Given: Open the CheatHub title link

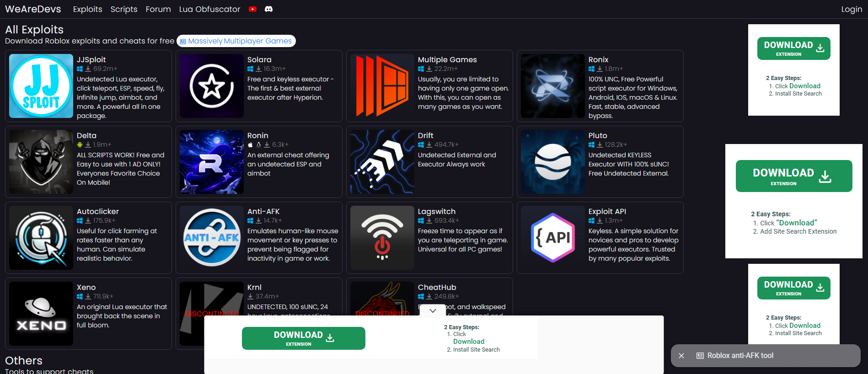Looking at the screenshot, I should [x=437, y=287].
